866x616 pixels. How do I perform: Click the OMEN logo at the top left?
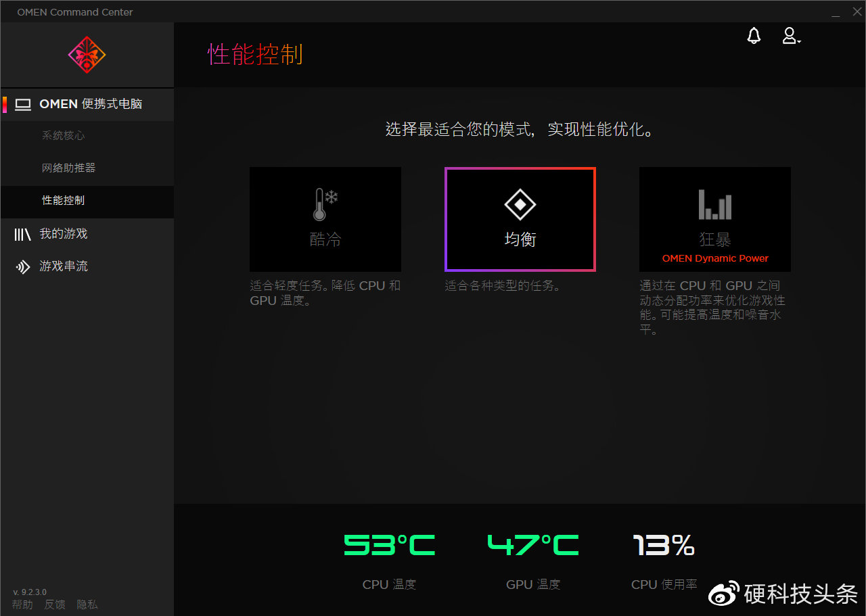86,54
